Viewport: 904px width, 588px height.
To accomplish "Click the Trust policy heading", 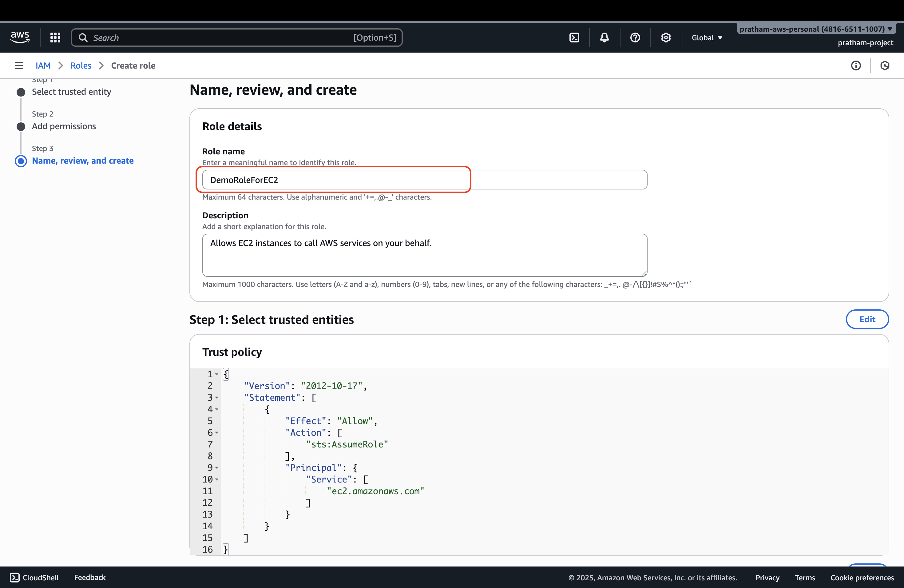I will pos(232,352).
